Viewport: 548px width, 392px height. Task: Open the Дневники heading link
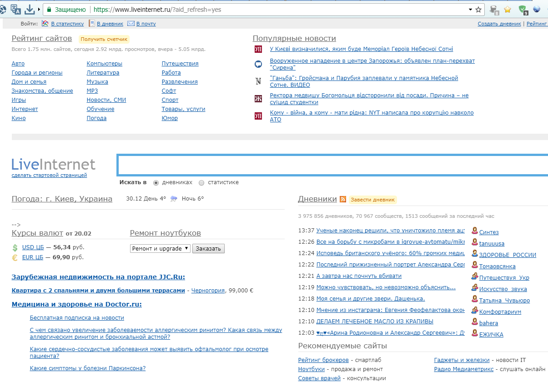coord(317,199)
